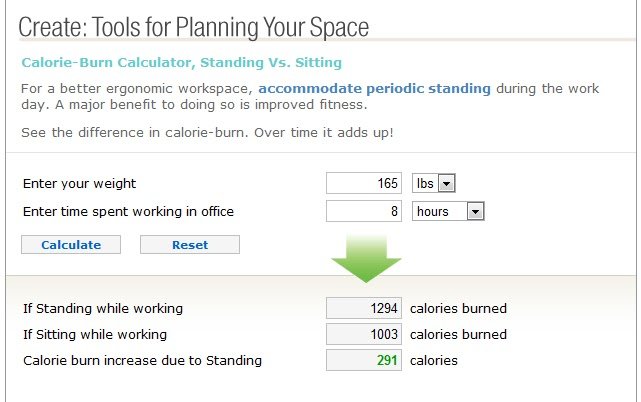Image resolution: width=641 pixels, height=402 pixels.
Task: Click the calorie burn increase result (291)
Action: click(364, 360)
